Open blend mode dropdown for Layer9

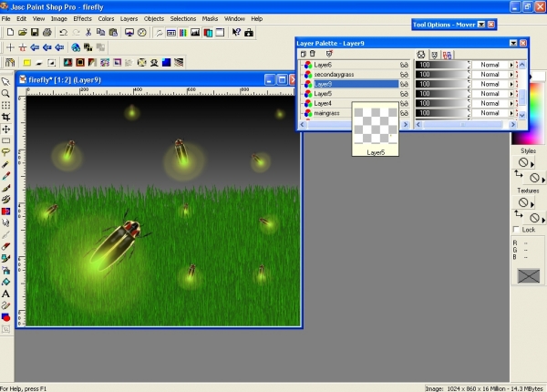coord(511,84)
